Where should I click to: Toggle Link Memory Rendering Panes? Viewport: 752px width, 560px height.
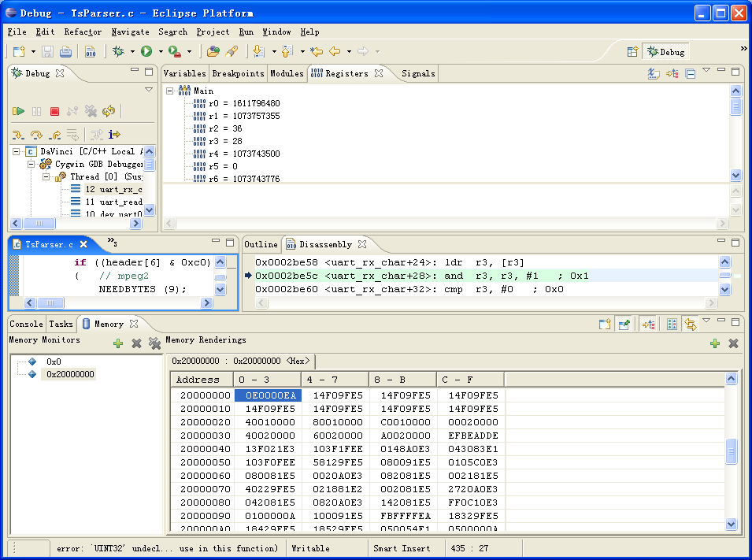point(690,324)
